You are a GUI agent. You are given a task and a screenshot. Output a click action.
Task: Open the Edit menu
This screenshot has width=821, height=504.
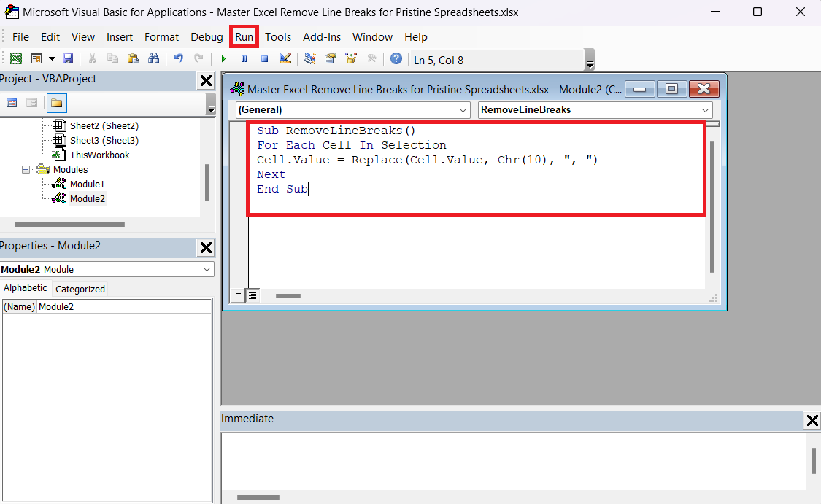pyautogui.click(x=50, y=37)
